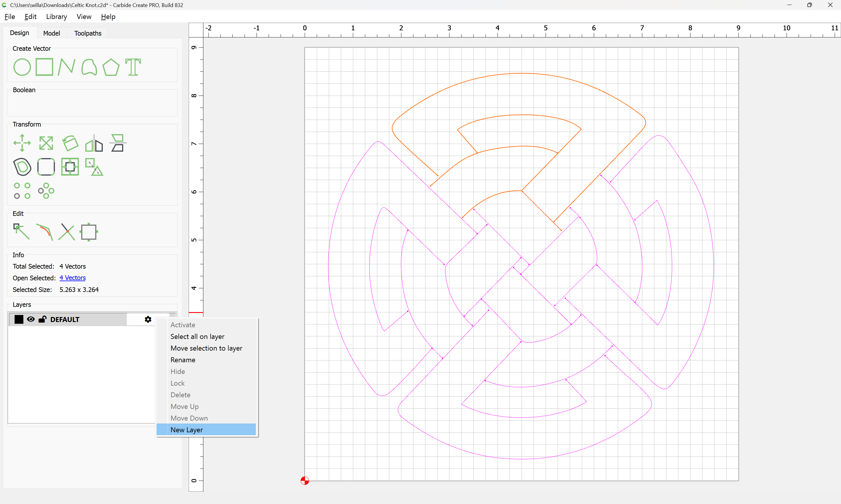Choose New Layer from context menu
841x504 pixels.
[x=187, y=430]
